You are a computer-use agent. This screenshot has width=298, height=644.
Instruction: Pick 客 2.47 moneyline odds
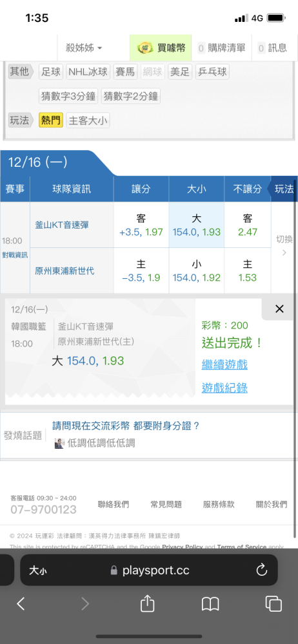248,225
